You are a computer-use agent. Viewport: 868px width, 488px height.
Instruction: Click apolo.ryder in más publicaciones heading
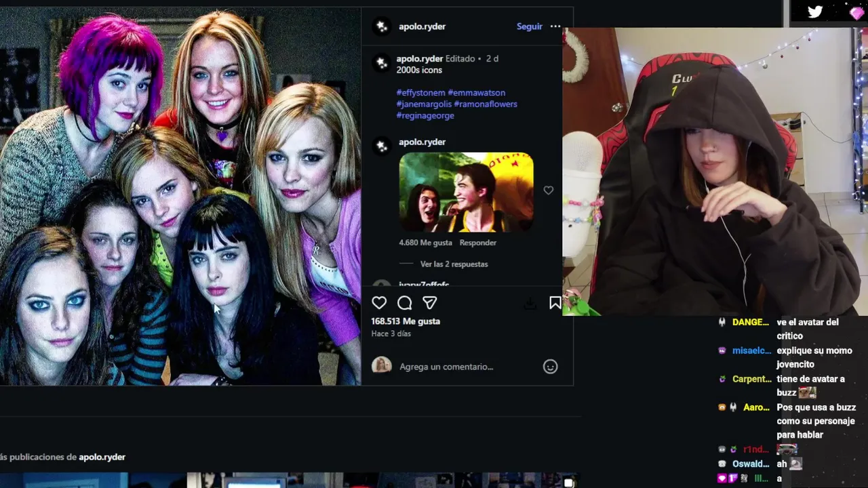[x=102, y=457]
